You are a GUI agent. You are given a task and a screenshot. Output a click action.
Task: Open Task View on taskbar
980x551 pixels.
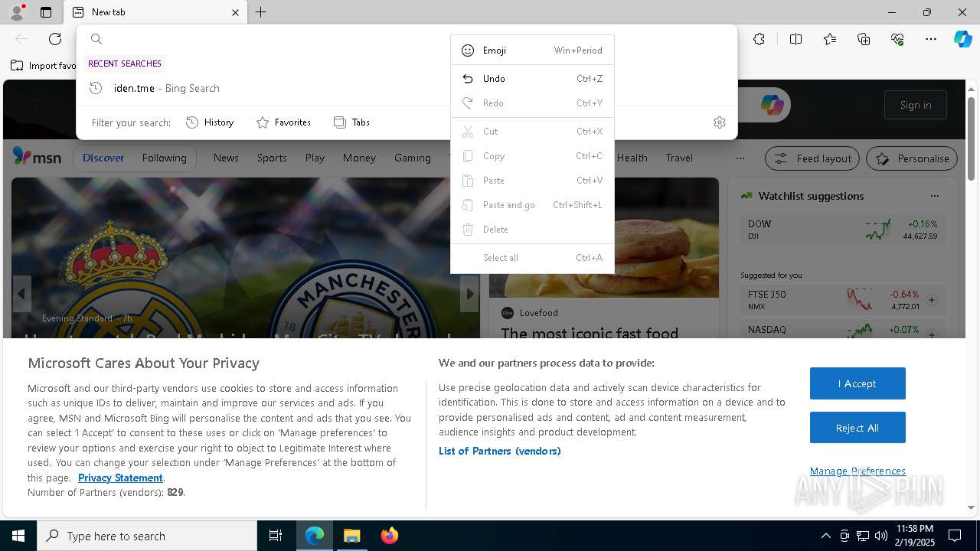pos(276,536)
